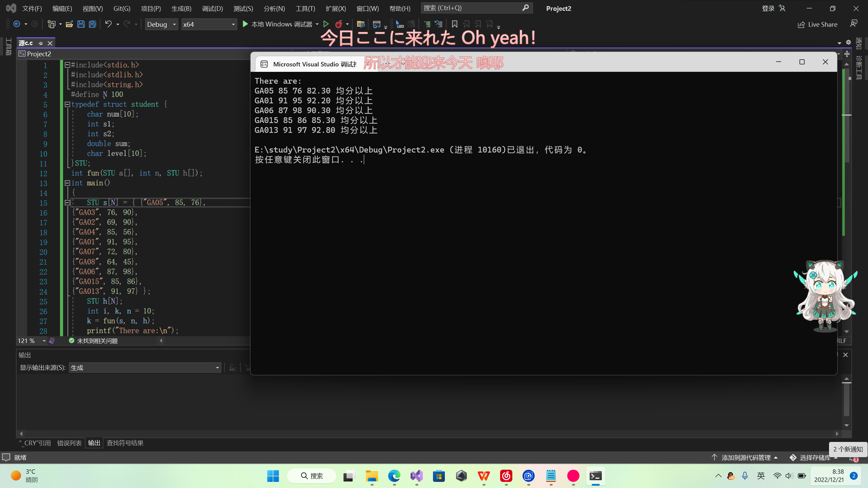Click 添加到源代码管理 in the status bar

click(x=746, y=457)
